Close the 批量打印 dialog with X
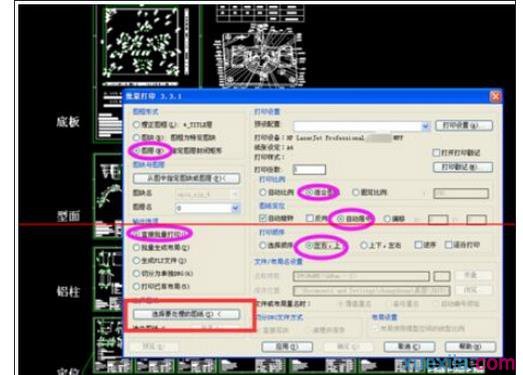 [495, 96]
